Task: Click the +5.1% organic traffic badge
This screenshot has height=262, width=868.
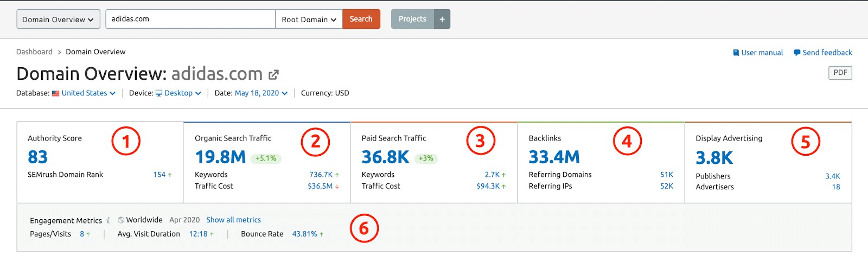Action: (266, 158)
